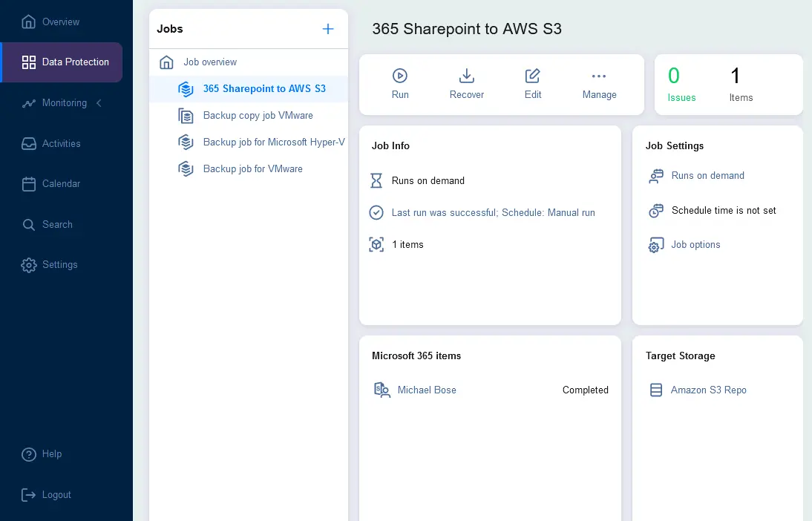Viewport: 812px width, 521px height.
Task: Click the Microsoft 365 items heading
Action: point(416,355)
